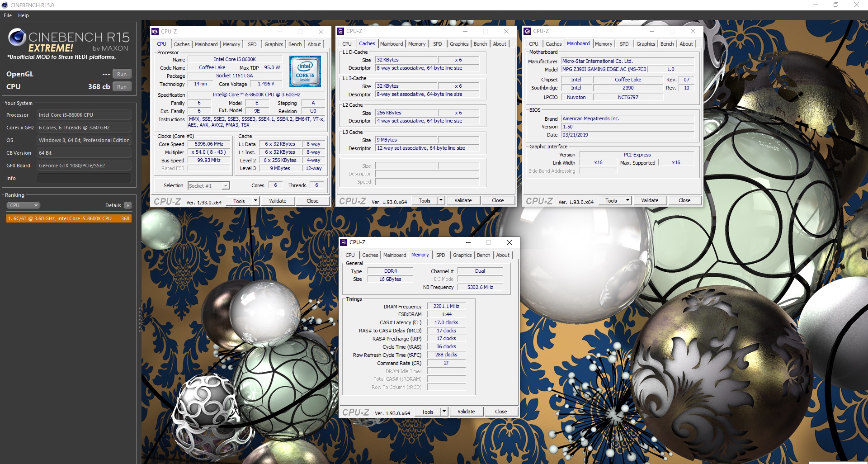
Task: Click Core Speed value 5396.06 MHz
Action: [209, 144]
